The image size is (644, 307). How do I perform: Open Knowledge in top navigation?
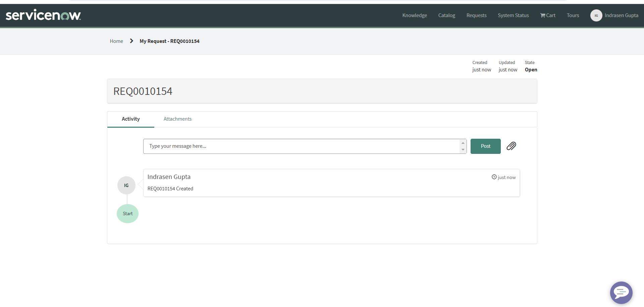pos(415,15)
